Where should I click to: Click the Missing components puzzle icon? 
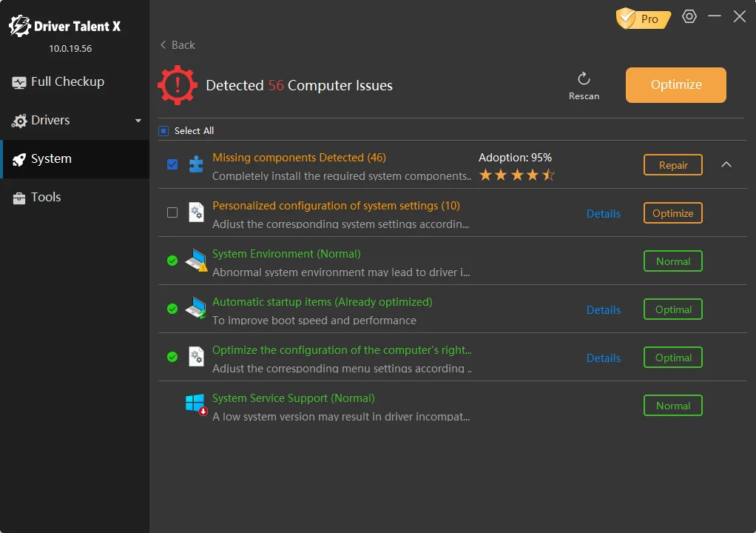point(196,164)
